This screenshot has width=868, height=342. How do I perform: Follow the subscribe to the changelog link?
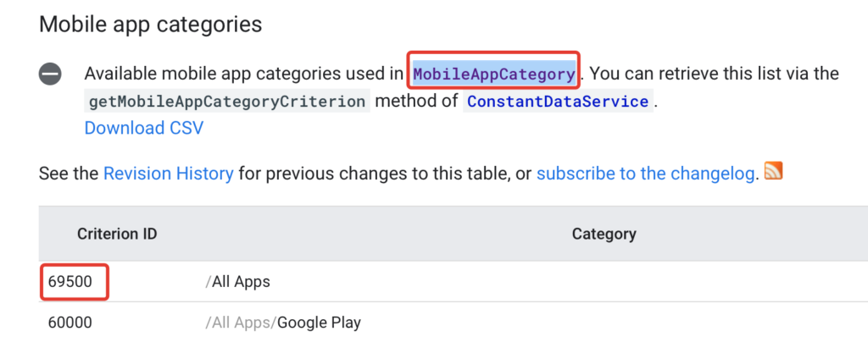[645, 174]
